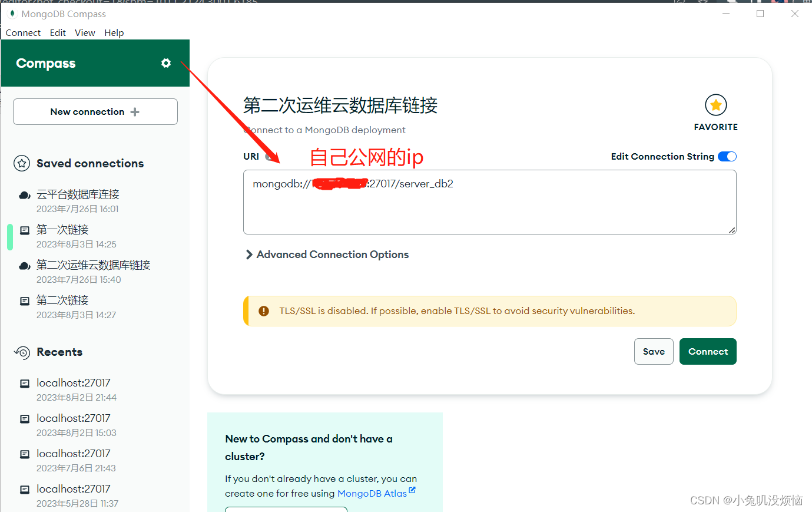Select saved connection 云平台数据库连接
812x512 pixels.
[x=78, y=194]
